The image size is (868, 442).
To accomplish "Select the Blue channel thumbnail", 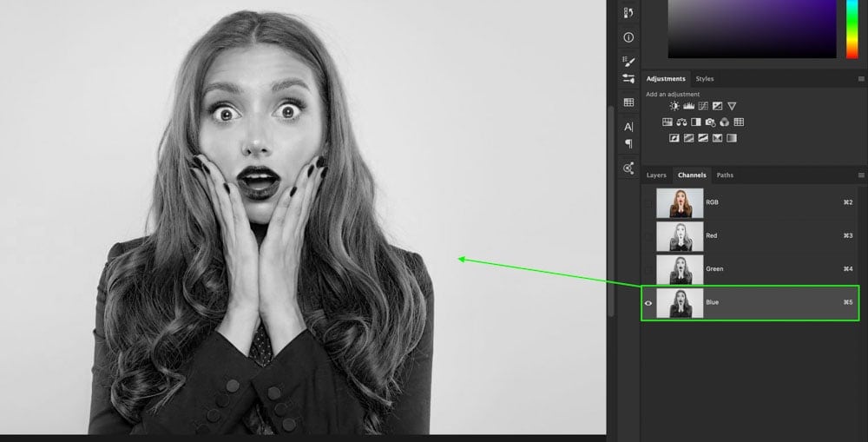I will [680, 303].
